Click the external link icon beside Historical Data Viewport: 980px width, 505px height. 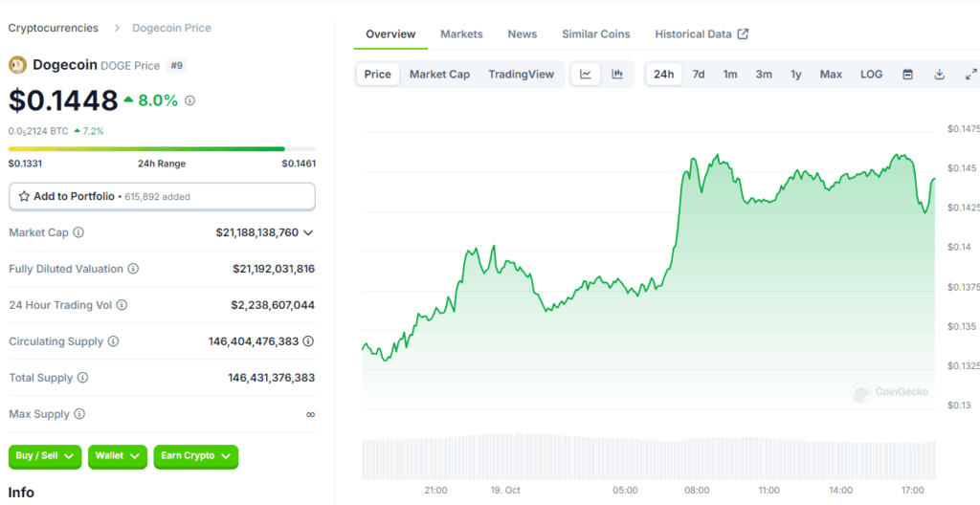tap(743, 34)
